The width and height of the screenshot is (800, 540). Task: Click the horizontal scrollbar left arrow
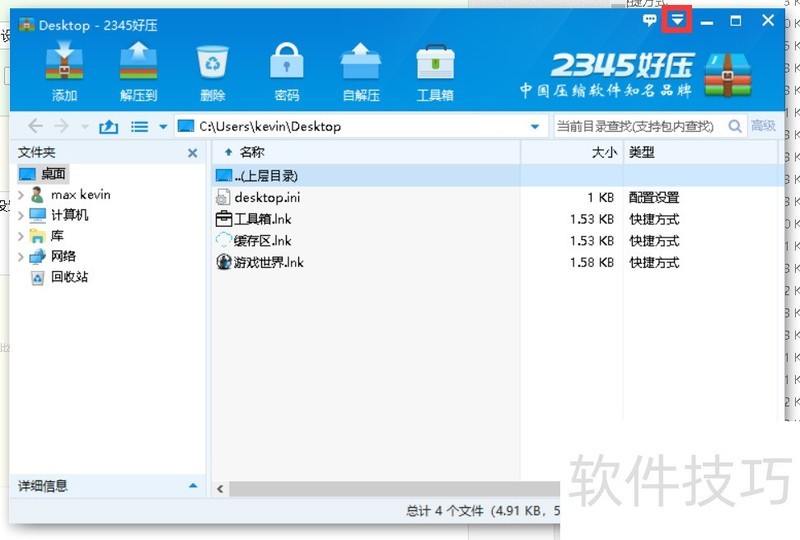pyautogui.click(x=220, y=489)
